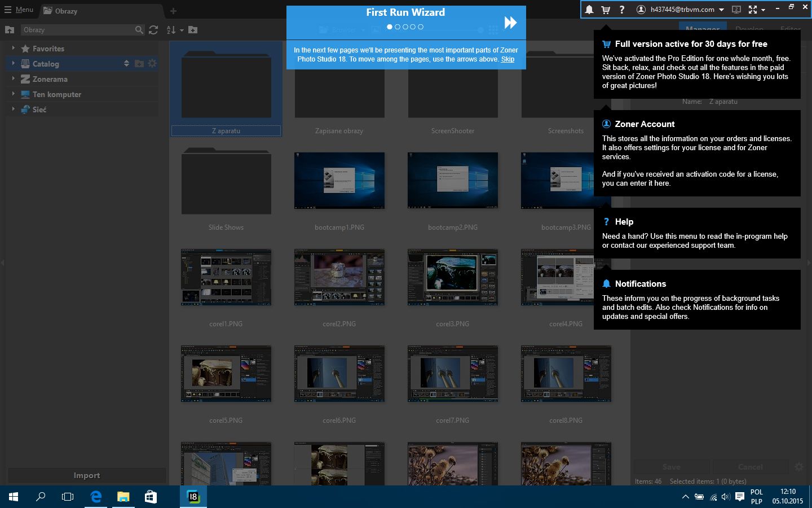Click the A-Z sort icon

[171, 30]
